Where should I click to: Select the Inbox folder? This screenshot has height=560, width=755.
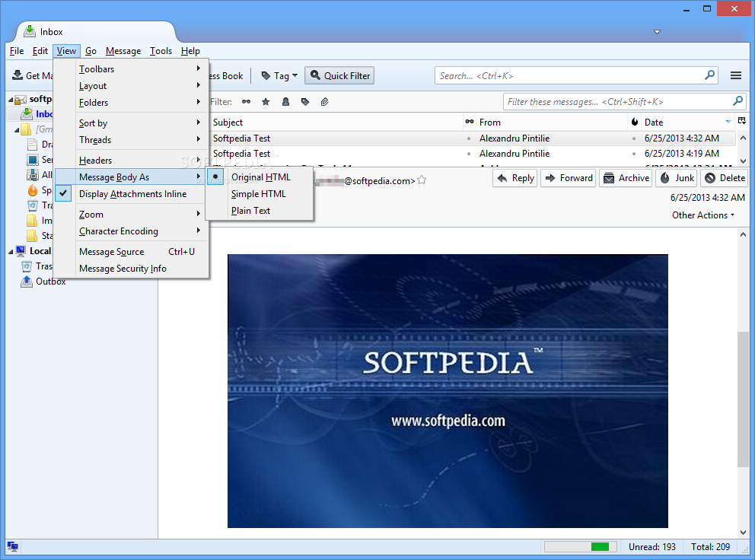(37, 114)
